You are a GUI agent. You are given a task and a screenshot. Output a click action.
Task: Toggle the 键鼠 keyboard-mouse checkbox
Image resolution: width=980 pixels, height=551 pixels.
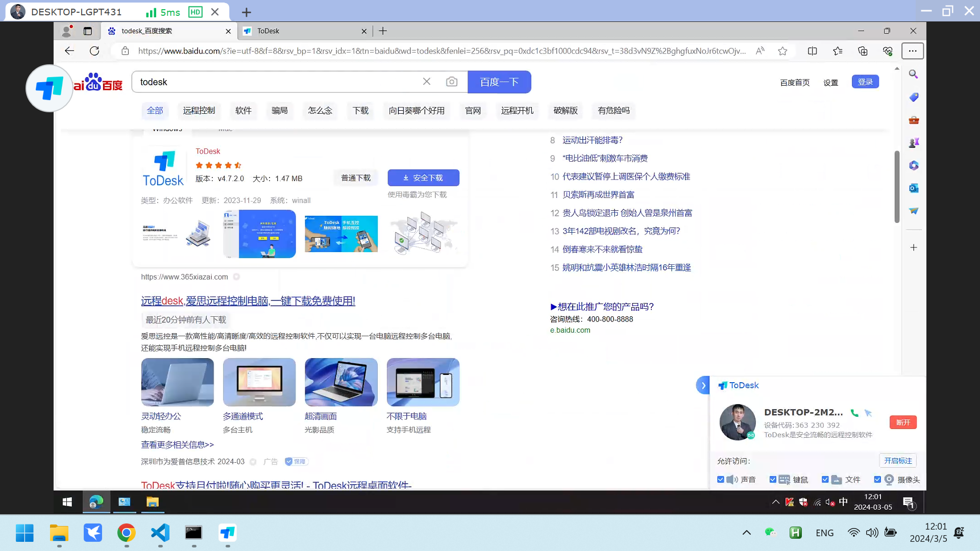point(773,480)
